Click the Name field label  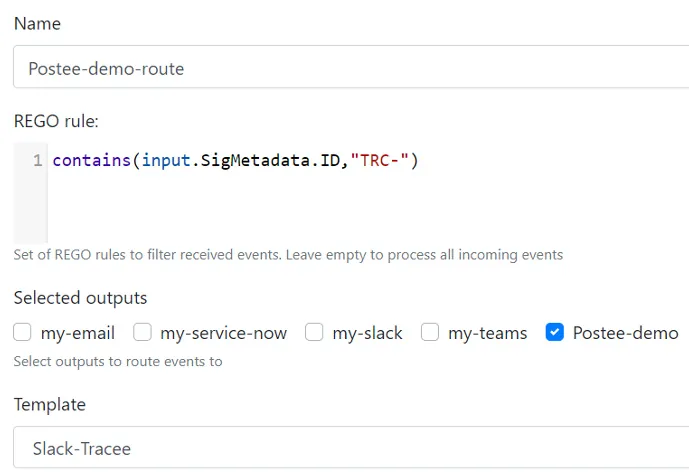pyautogui.click(x=37, y=24)
